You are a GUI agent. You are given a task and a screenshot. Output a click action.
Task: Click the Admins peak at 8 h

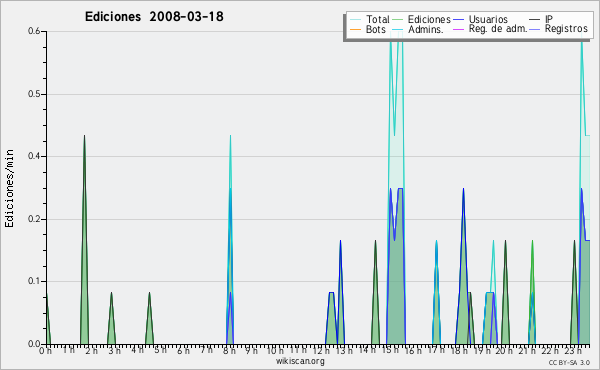(x=230, y=266)
